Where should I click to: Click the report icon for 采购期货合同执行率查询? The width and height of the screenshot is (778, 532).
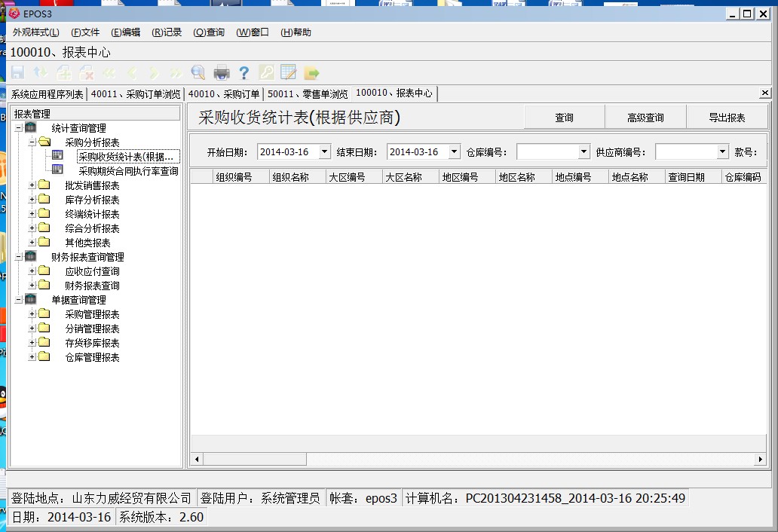(57, 170)
